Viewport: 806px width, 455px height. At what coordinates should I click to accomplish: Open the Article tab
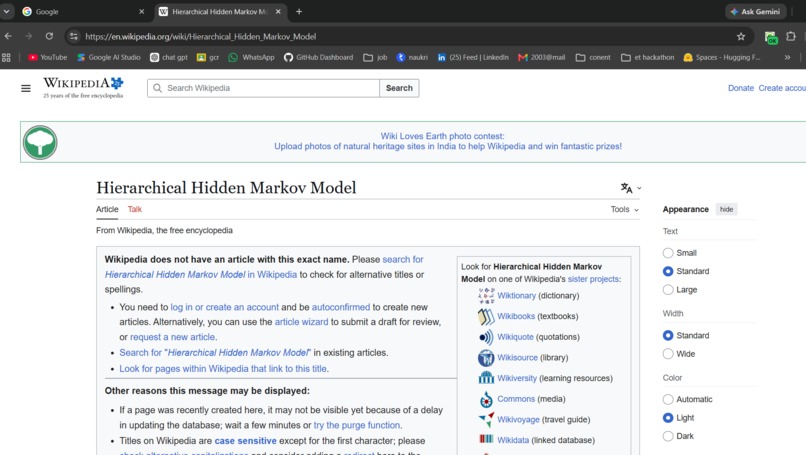[x=107, y=209]
